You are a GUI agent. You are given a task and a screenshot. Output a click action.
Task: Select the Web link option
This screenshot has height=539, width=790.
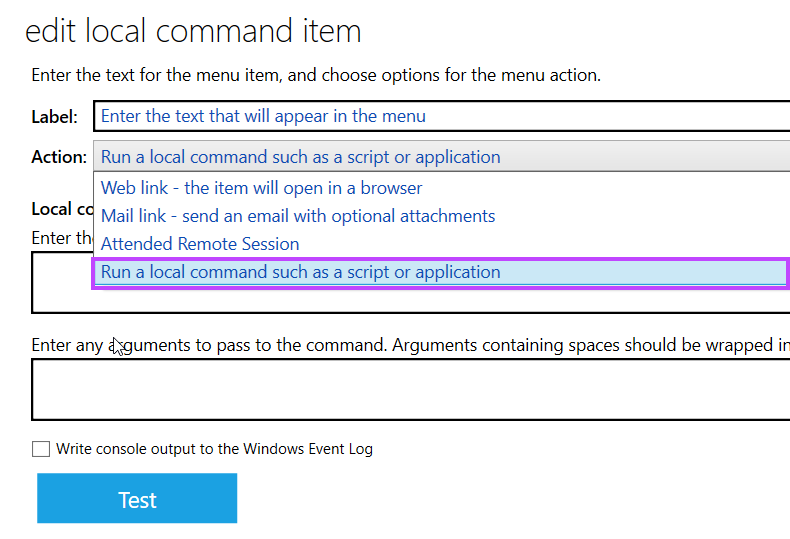pos(262,188)
